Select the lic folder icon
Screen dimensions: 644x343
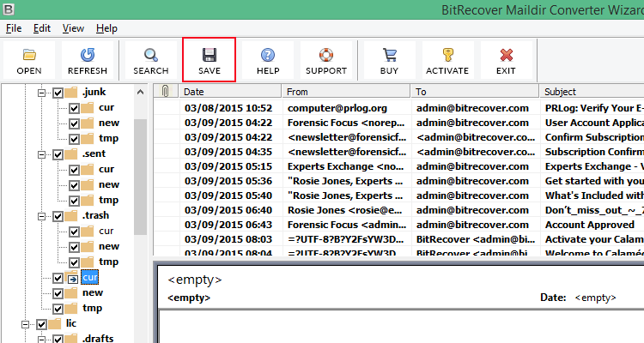[55, 324]
